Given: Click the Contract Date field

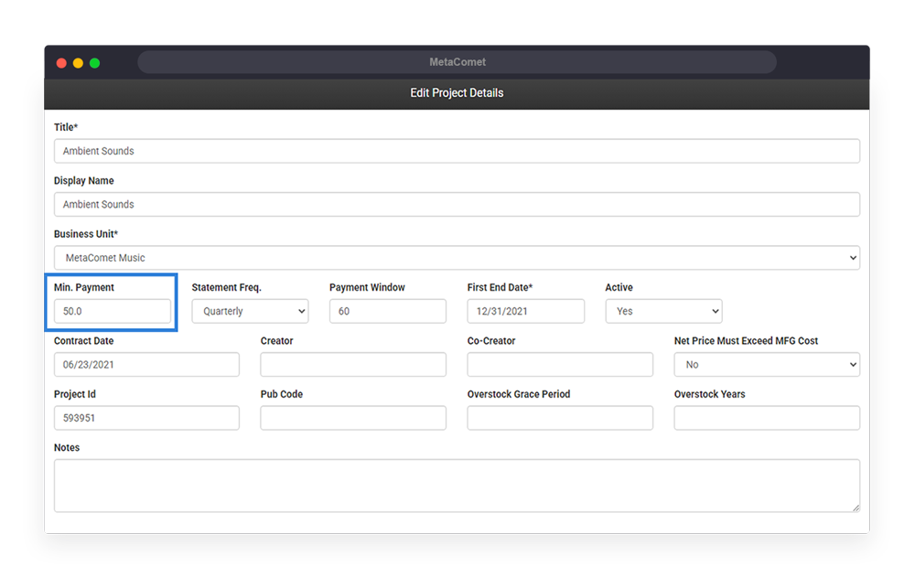Looking at the screenshot, I should [x=146, y=365].
